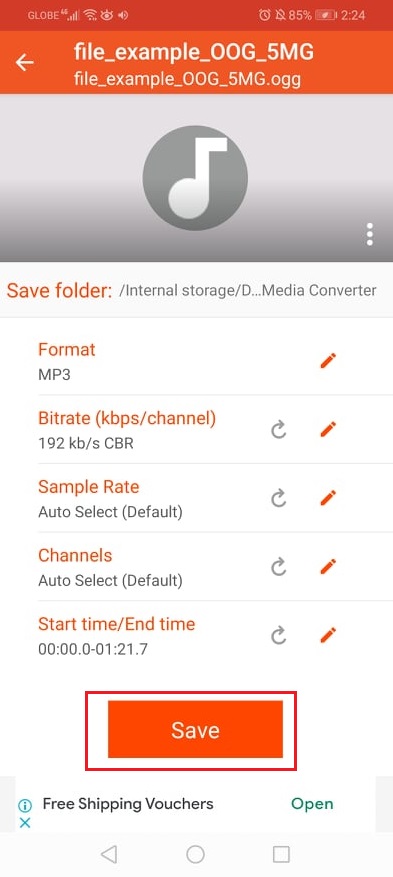393x877 pixels.
Task: Reset the Start time/End time range
Action: 278,635
